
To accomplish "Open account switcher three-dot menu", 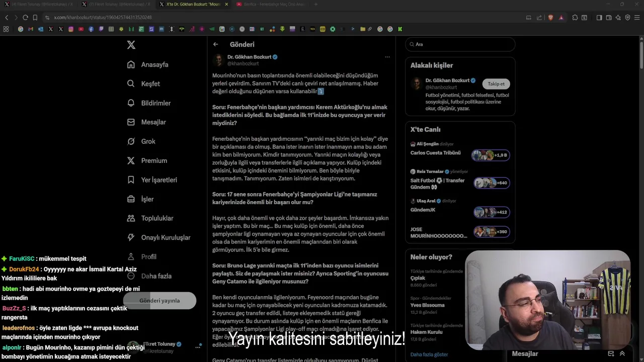I will [199, 346].
